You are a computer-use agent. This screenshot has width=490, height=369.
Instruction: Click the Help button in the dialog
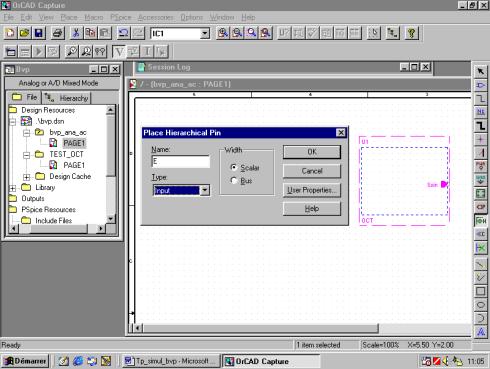click(x=312, y=209)
